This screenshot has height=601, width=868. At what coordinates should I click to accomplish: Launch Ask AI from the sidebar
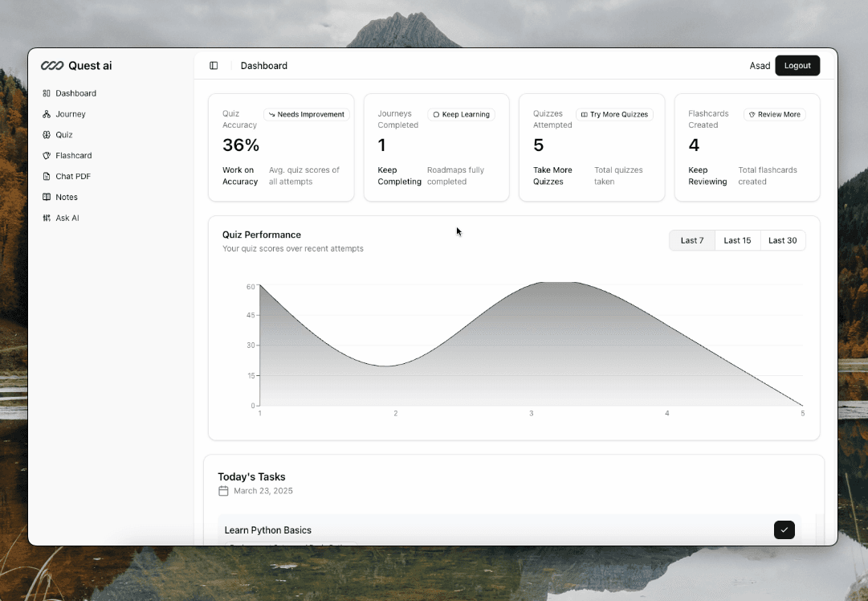(66, 218)
